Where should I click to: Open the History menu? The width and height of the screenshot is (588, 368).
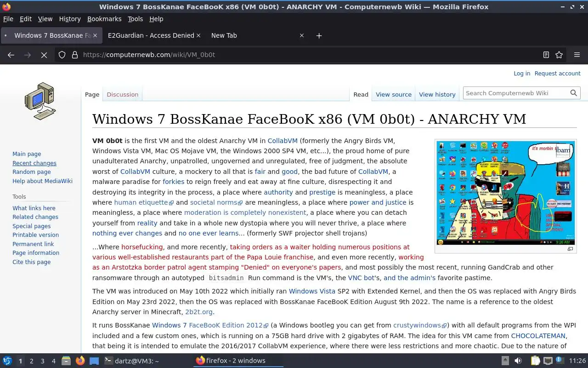pyautogui.click(x=70, y=19)
